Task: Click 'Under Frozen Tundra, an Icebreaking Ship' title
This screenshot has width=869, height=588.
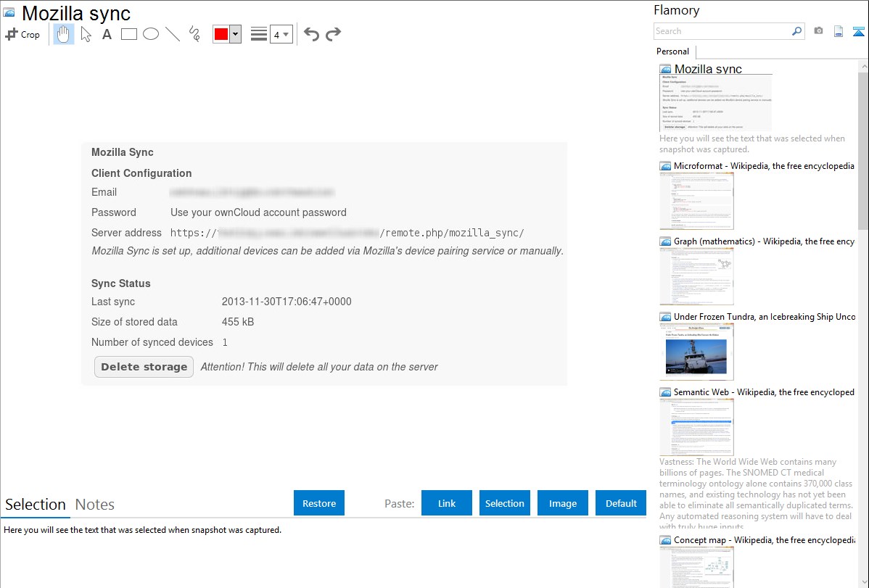Action: point(765,317)
